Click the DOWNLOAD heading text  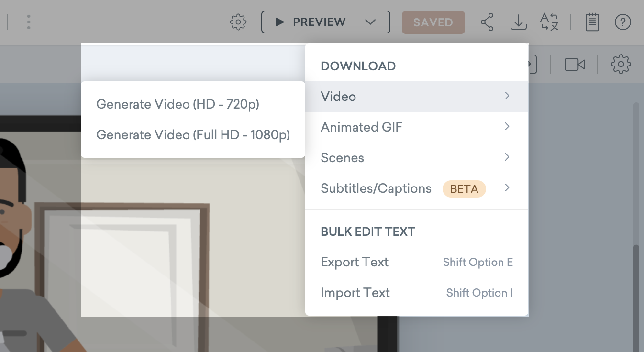click(358, 66)
